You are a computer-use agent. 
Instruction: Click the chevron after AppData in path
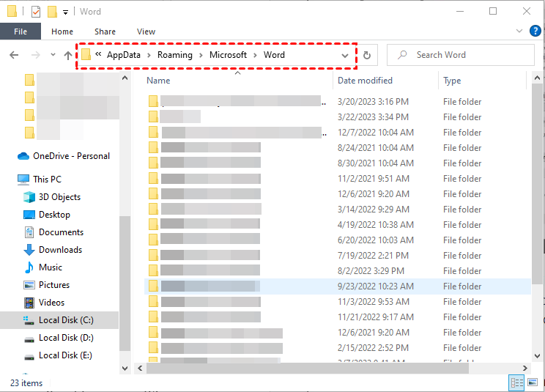coord(149,55)
